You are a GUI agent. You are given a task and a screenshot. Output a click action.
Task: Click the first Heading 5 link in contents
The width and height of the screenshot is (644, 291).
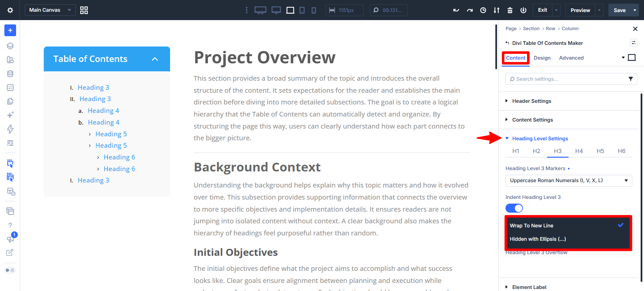(x=111, y=134)
